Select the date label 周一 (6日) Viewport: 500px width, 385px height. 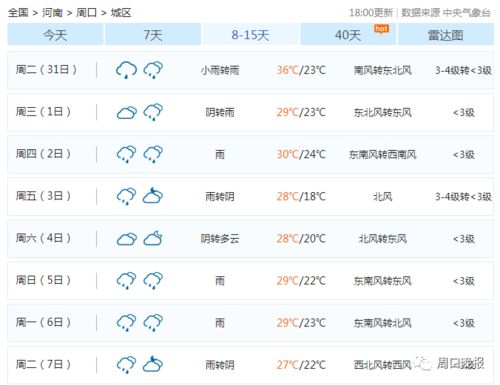[43, 322]
